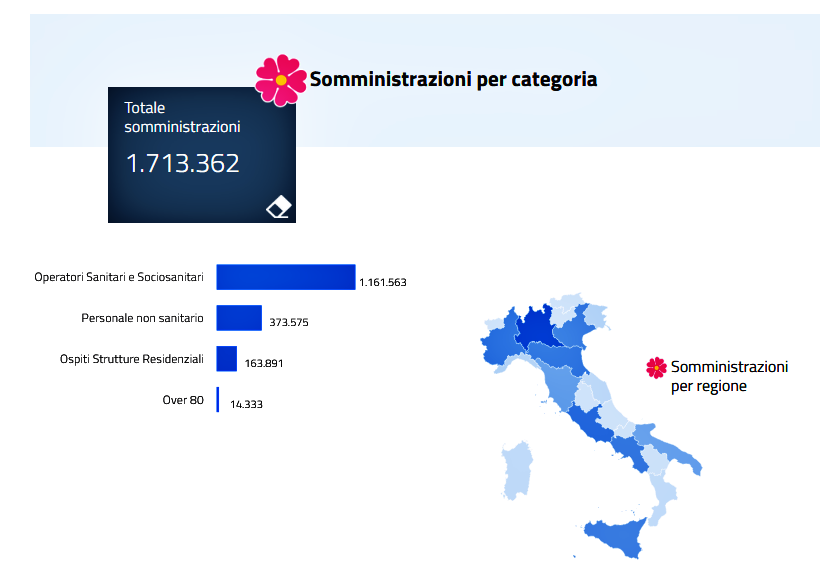Click the Somministrazioni per categoria heading

[x=453, y=79]
